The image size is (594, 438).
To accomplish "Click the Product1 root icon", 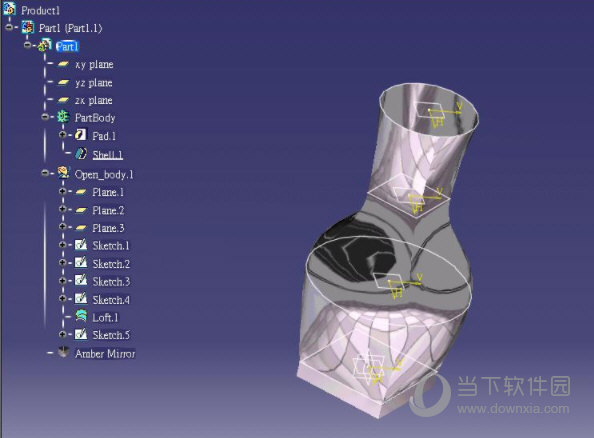I will click(x=9, y=9).
